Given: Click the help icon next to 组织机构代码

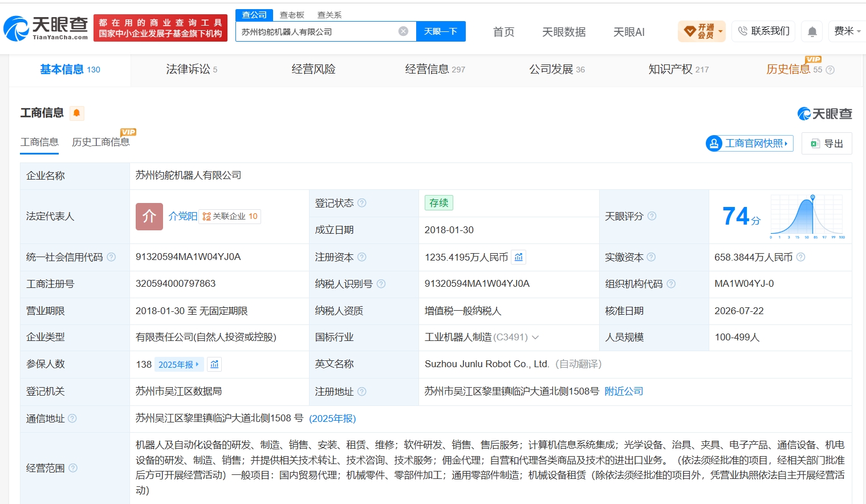Looking at the screenshot, I should click(671, 284).
